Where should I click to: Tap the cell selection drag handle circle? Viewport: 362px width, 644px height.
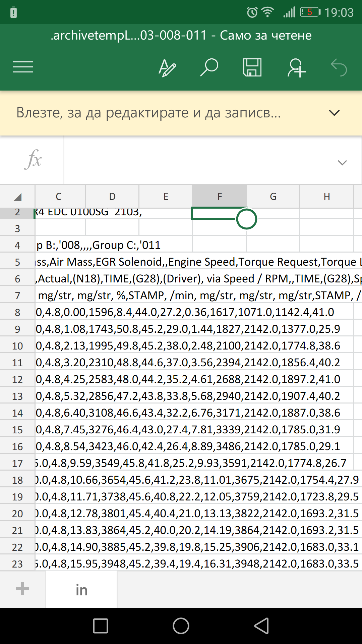coord(246,219)
